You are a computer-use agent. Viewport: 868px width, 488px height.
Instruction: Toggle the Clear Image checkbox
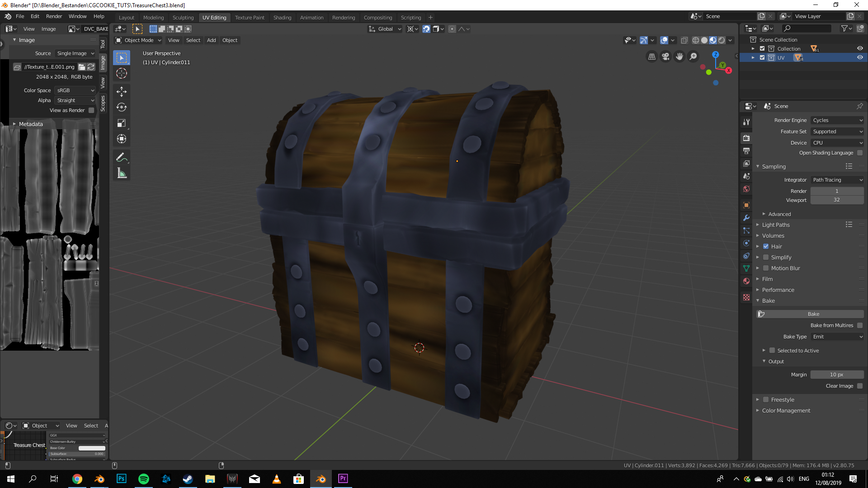tap(860, 386)
